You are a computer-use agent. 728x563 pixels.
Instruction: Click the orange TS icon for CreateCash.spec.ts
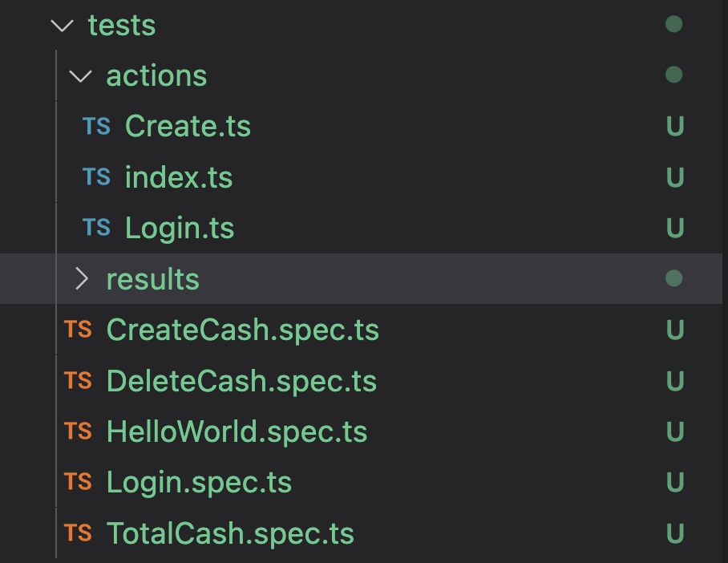[x=77, y=330]
